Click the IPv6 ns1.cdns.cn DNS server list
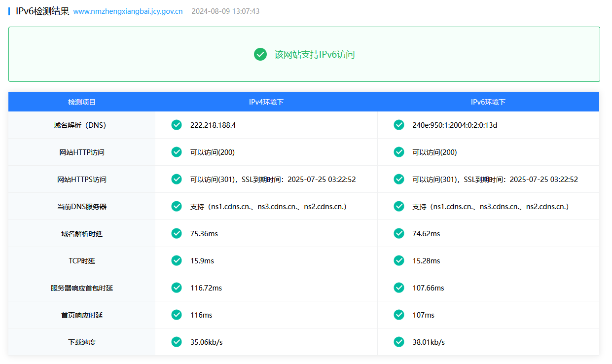The width and height of the screenshot is (612, 364). 491,207
